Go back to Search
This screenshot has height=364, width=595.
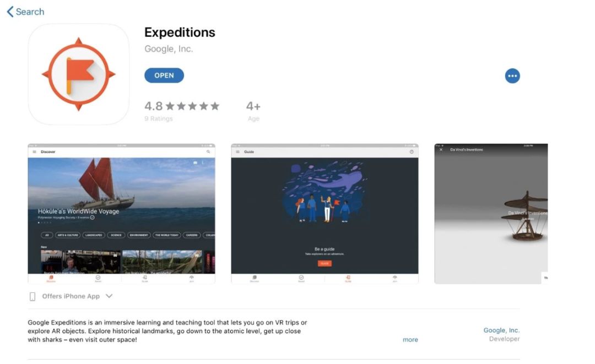pos(26,12)
